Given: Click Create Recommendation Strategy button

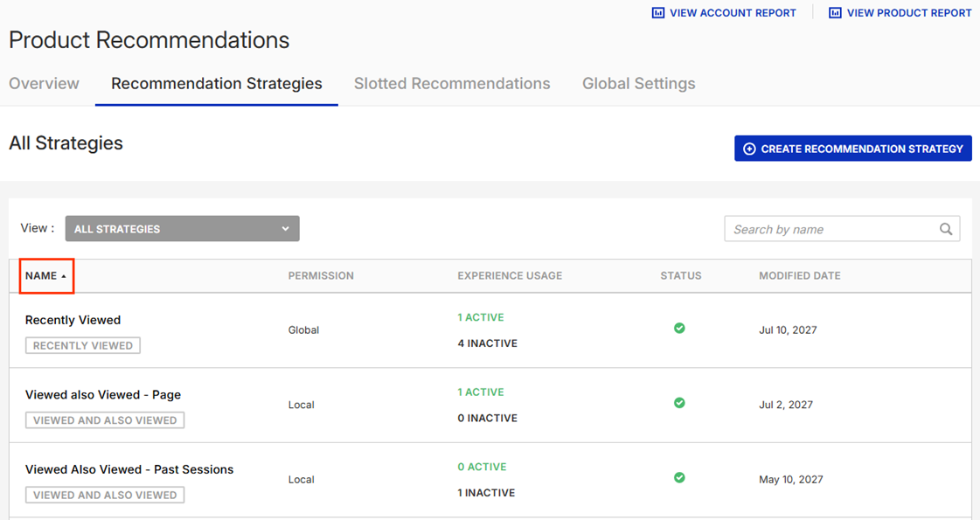Looking at the screenshot, I should [852, 149].
